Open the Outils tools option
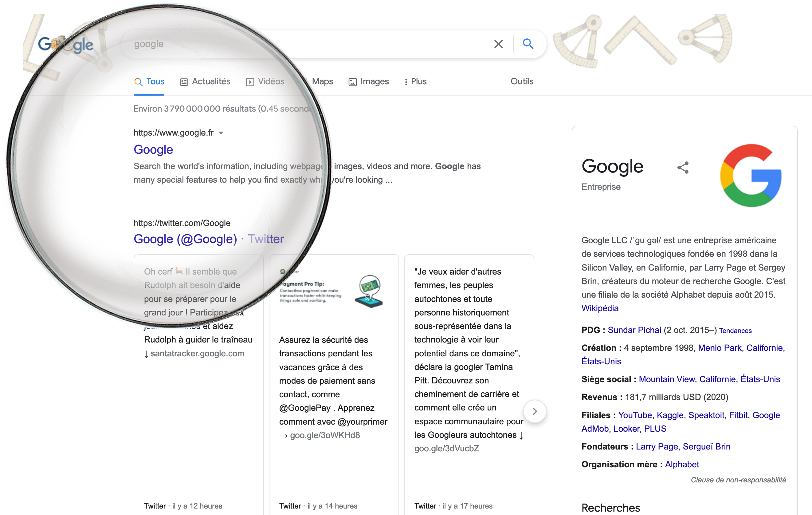Screen dimensions: 812x515 [x=522, y=81]
